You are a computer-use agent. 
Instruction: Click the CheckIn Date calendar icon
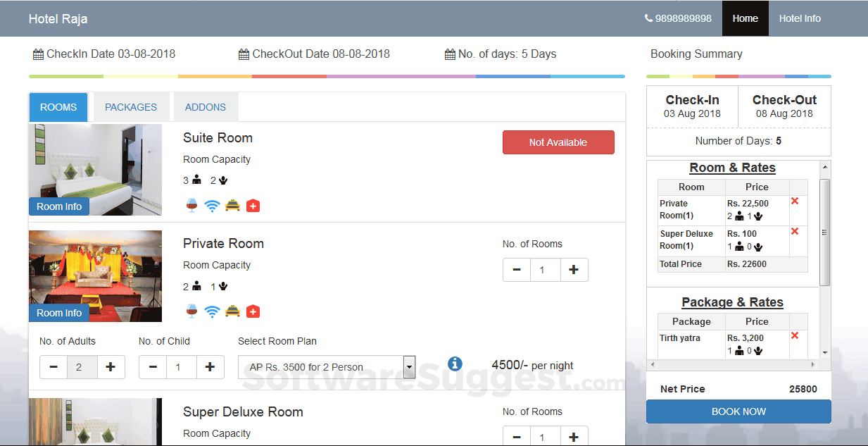pyautogui.click(x=38, y=54)
